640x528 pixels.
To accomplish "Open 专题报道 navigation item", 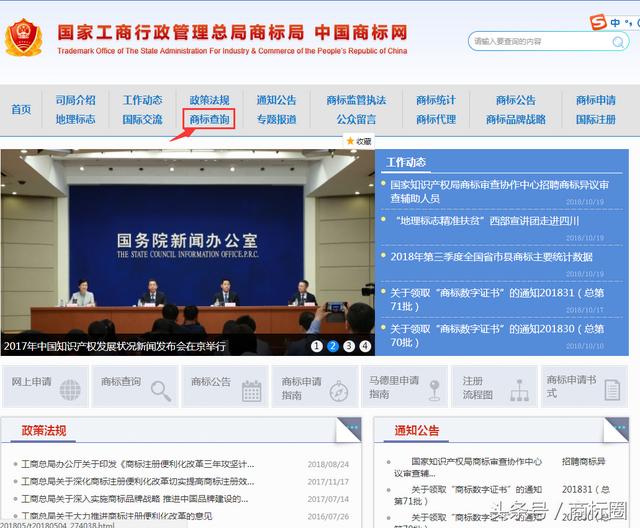I will pos(276,119).
